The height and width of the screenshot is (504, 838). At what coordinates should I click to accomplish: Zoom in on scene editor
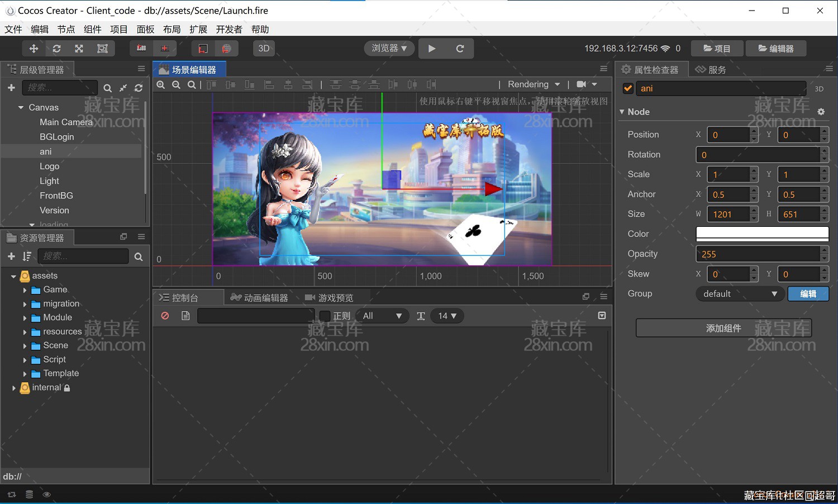[x=161, y=84]
